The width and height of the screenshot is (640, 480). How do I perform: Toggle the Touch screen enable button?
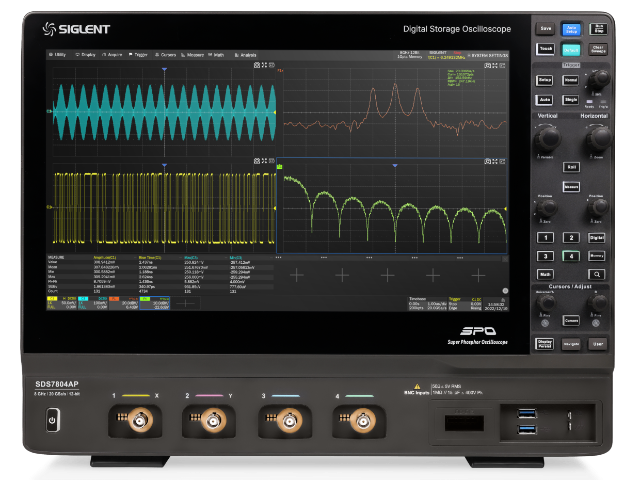(545, 49)
